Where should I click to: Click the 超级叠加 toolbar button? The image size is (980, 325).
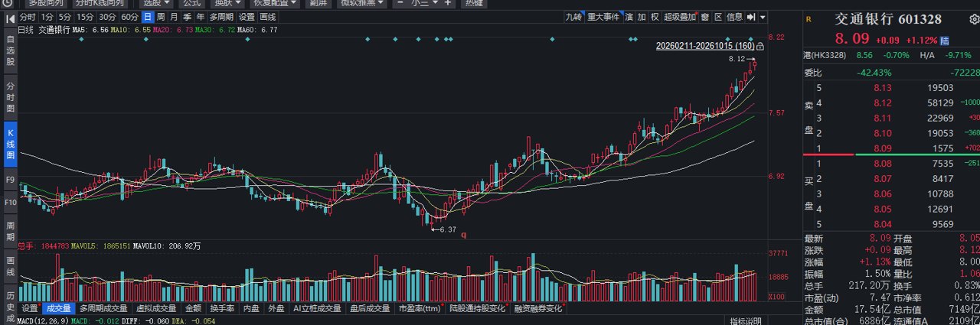(x=679, y=17)
